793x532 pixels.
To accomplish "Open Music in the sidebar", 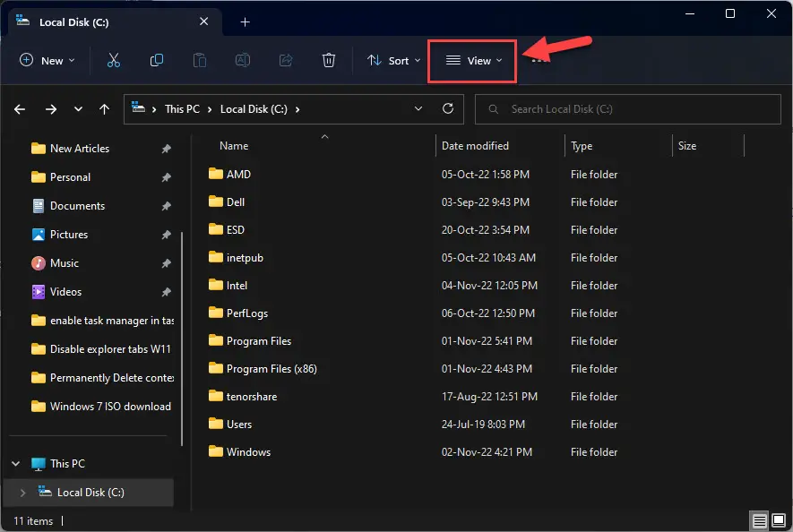I will coord(55,263).
